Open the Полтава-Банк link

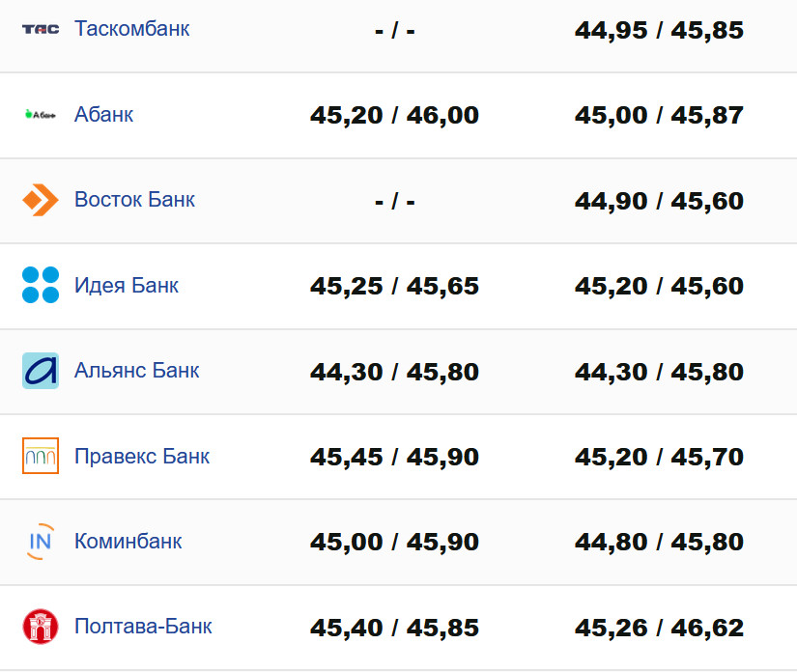(x=143, y=627)
